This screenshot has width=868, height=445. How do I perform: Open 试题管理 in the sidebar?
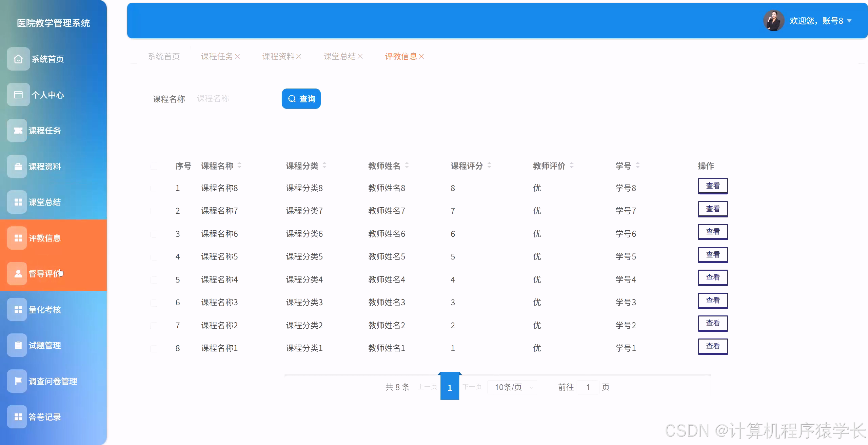53,345
